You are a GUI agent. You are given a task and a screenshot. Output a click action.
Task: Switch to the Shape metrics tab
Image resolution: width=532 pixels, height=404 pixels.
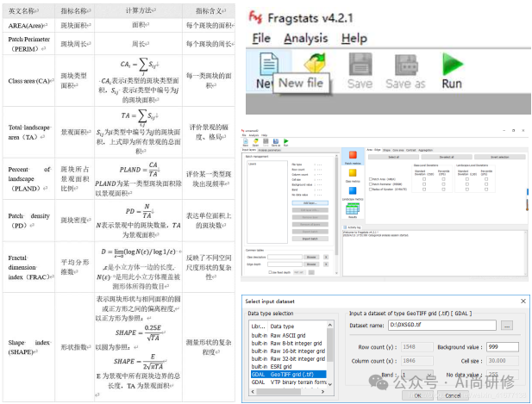click(x=386, y=150)
